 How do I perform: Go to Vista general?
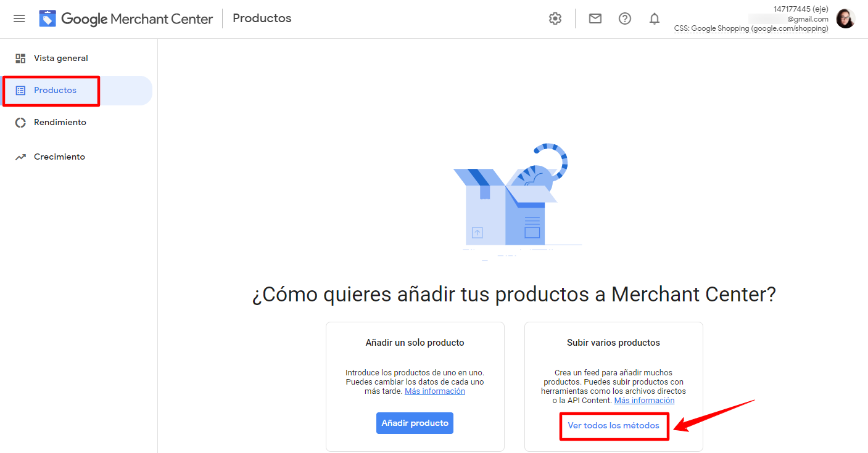61,58
